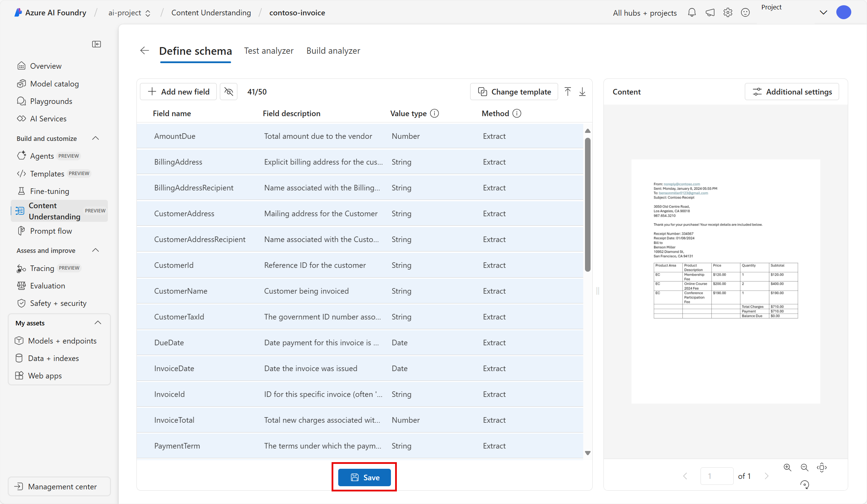Click Extract method for InvoiceTotal
This screenshot has height=504, width=867.
tap(494, 420)
